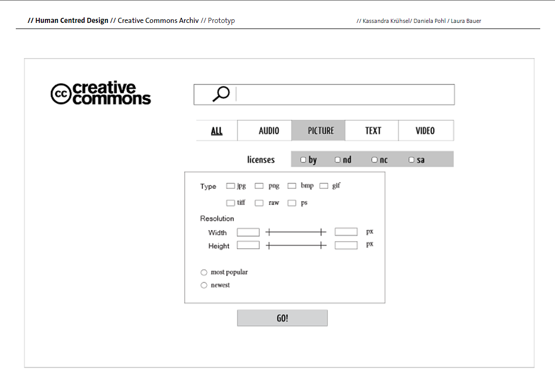This screenshot has width=555, height=392.
Task: Focus the main search text field
Action: pyautogui.click(x=345, y=95)
